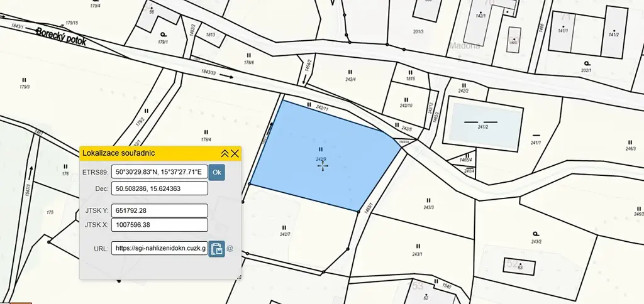Click into the Dec coordinates field
Viewport: 644px width, 304px height.
pos(159,188)
